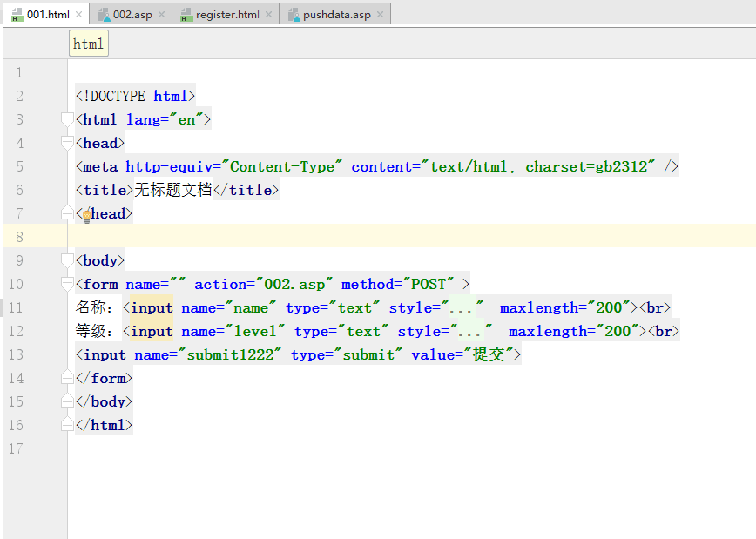Click the DOCTYPE declaration text
Image resolution: width=756 pixels, height=539 pixels.
135,96
